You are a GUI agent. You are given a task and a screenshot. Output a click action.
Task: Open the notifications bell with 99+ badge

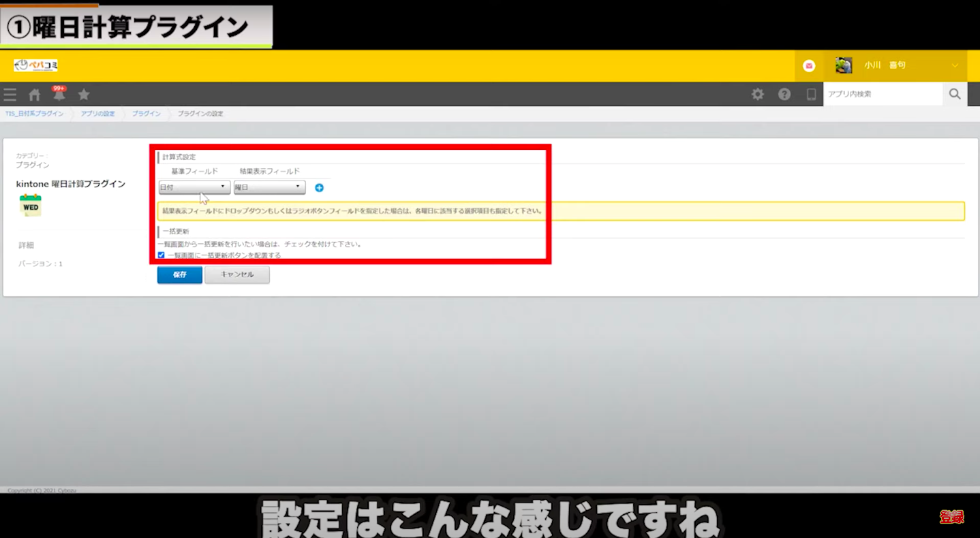click(x=59, y=95)
